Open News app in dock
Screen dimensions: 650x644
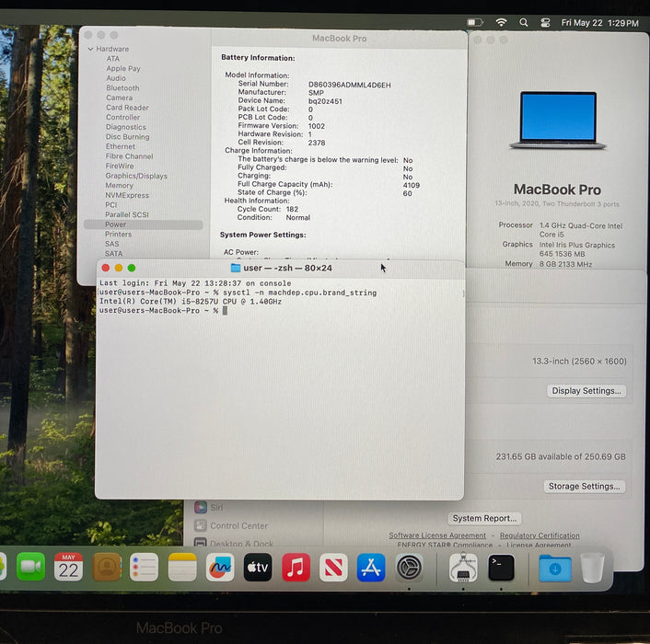333,567
